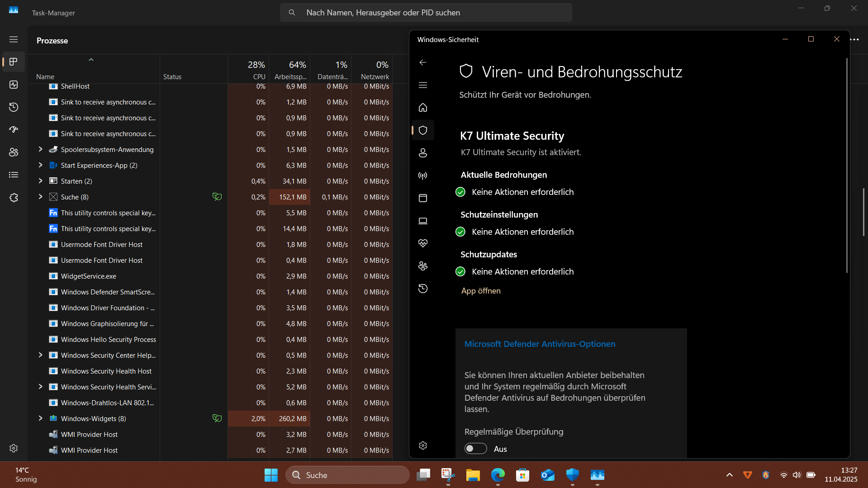The image size is (868, 488).
Task: Expand Start Experiences-App process group
Action: click(40, 165)
